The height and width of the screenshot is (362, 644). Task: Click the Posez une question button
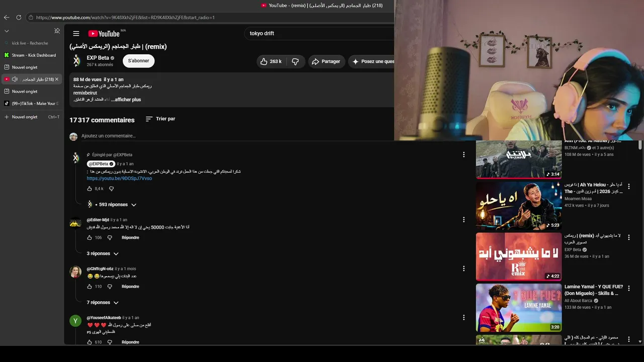pos(372,61)
